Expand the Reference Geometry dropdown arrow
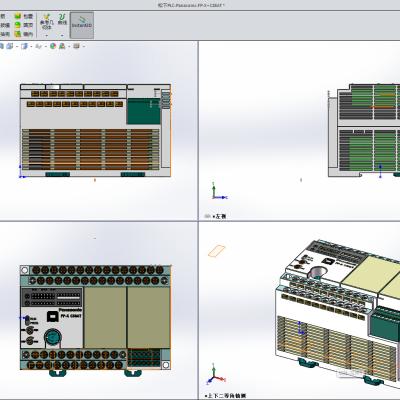 (47, 35)
